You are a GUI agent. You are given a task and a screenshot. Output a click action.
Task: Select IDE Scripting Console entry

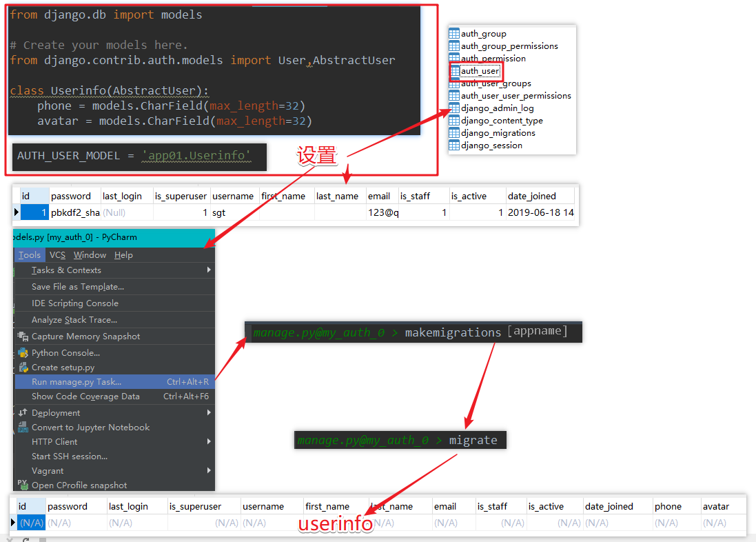coord(115,303)
